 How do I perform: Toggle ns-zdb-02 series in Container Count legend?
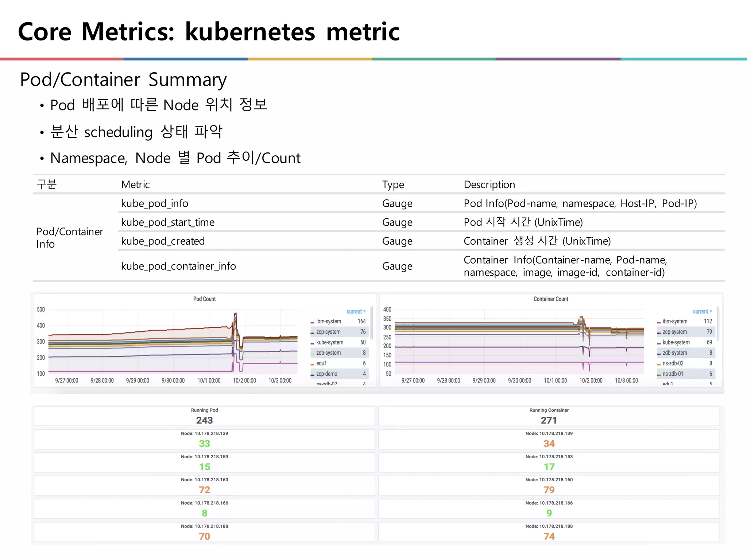coord(673,363)
